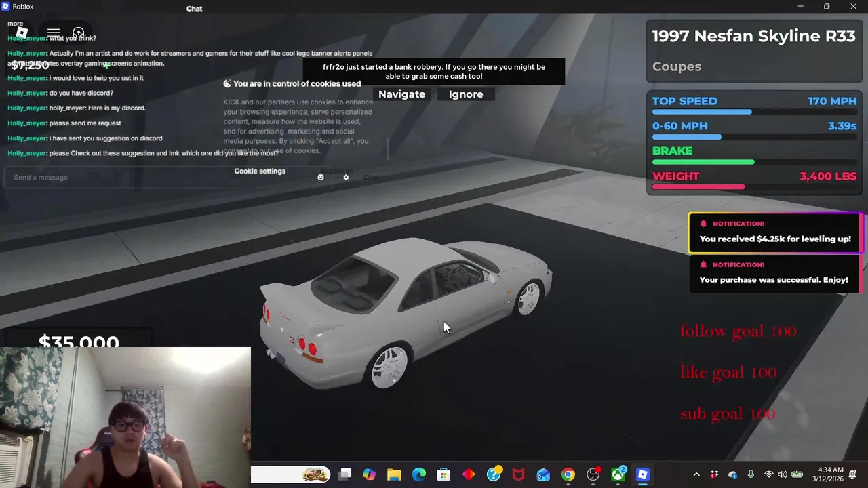Click the bell icon on level-up notification

703,224
